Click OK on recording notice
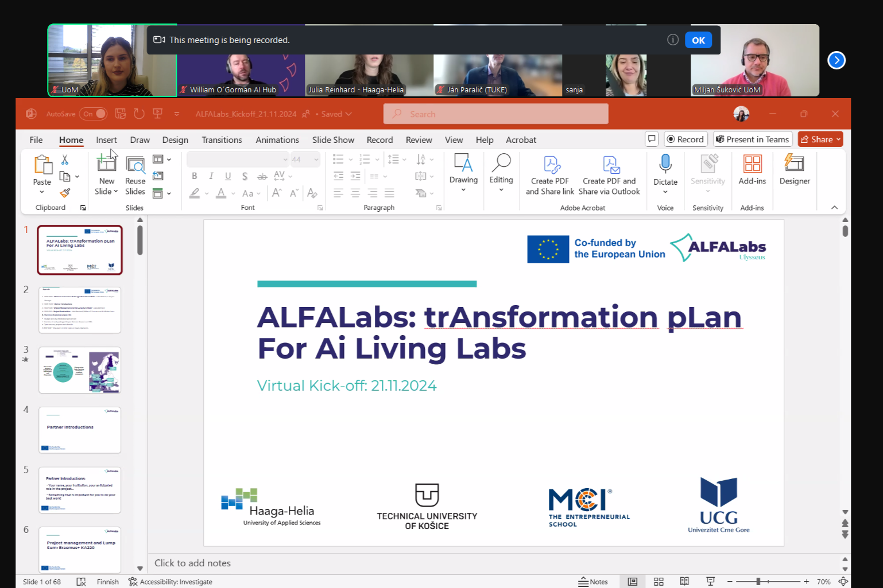Image resolution: width=883 pixels, height=588 pixels. point(698,40)
